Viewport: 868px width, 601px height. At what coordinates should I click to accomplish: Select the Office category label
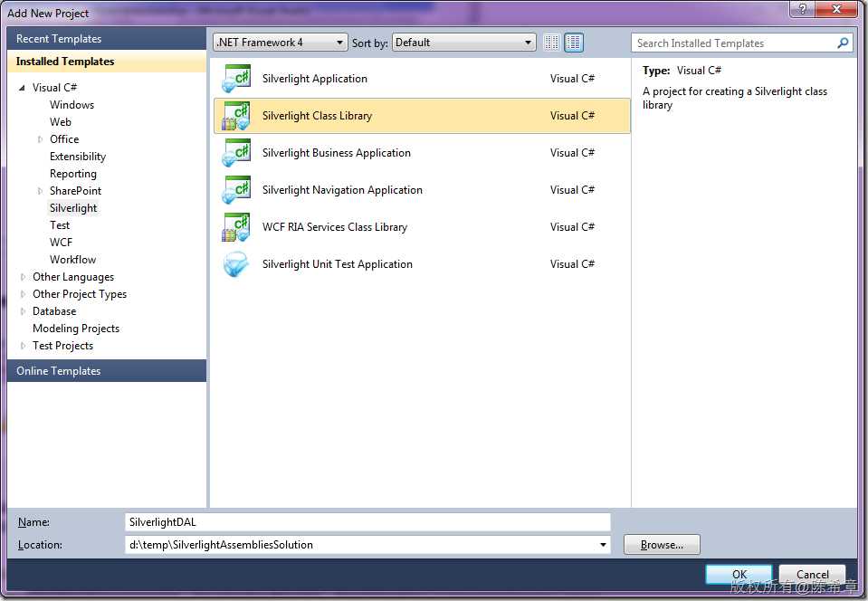(64, 139)
